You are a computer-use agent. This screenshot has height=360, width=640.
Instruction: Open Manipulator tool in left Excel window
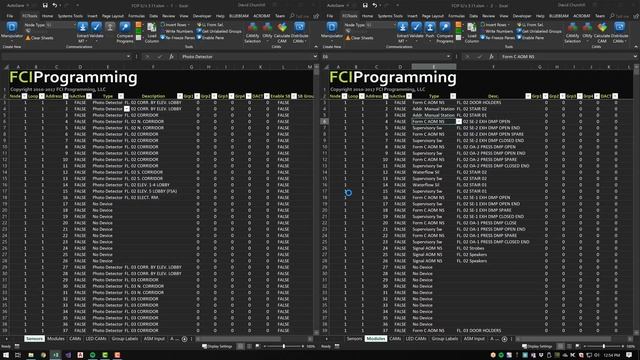12,27
